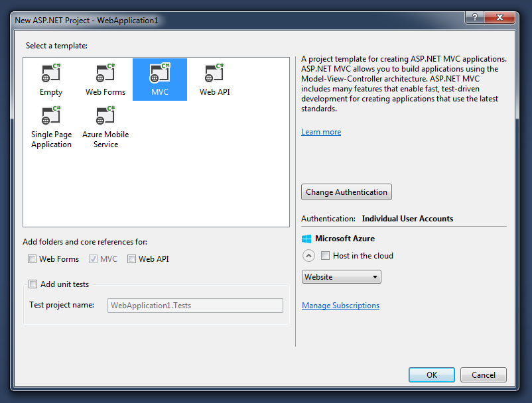The height and width of the screenshot is (403, 532).
Task: Dismiss dialog with Cancel button
Action: (x=483, y=375)
